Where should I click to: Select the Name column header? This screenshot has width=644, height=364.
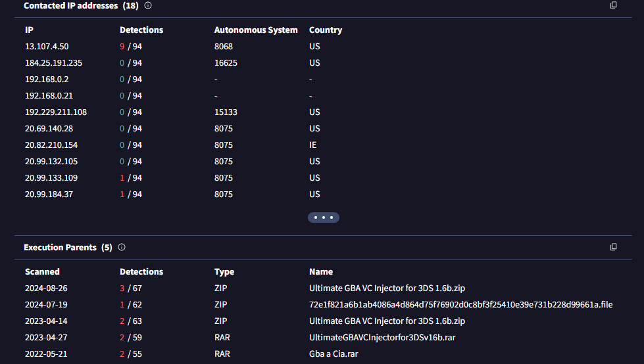(x=321, y=271)
